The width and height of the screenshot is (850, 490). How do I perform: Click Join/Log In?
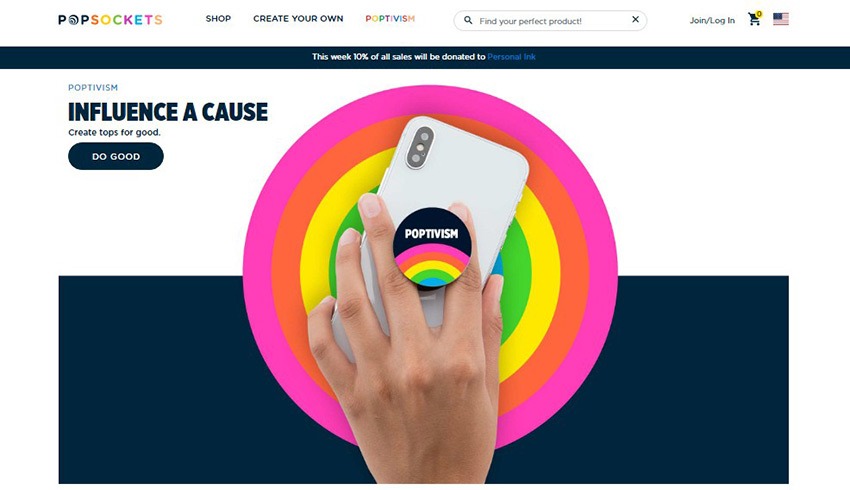click(712, 21)
